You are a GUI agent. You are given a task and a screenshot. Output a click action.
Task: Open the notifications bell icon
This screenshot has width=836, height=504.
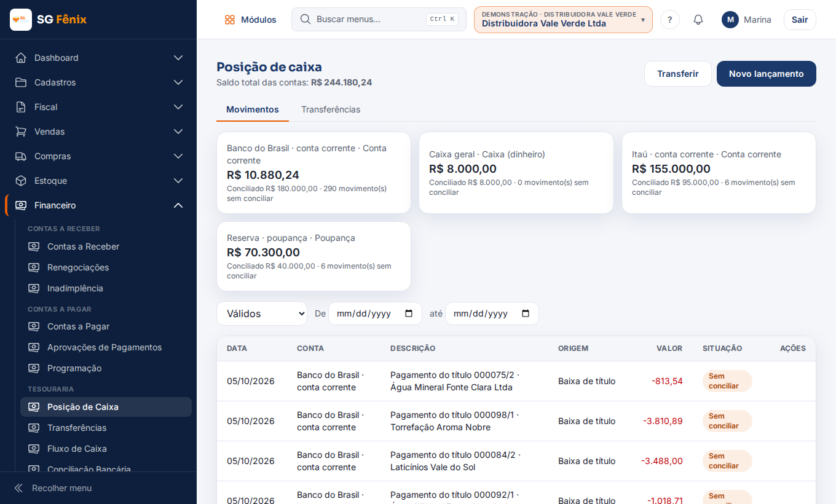(x=698, y=20)
